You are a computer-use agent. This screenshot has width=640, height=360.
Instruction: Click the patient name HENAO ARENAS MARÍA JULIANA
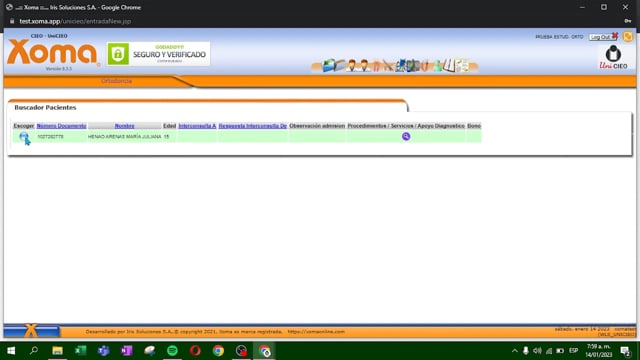[x=124, y=137]
